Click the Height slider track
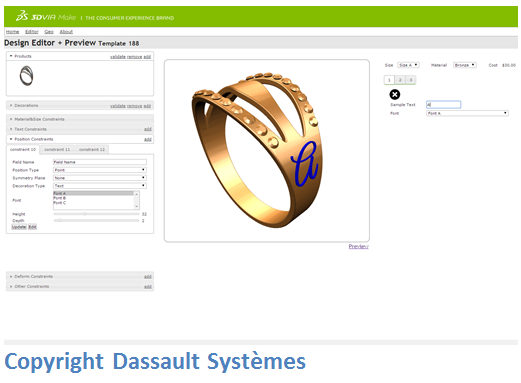Screen dimensions: 521x383 [x=96, y=214]
